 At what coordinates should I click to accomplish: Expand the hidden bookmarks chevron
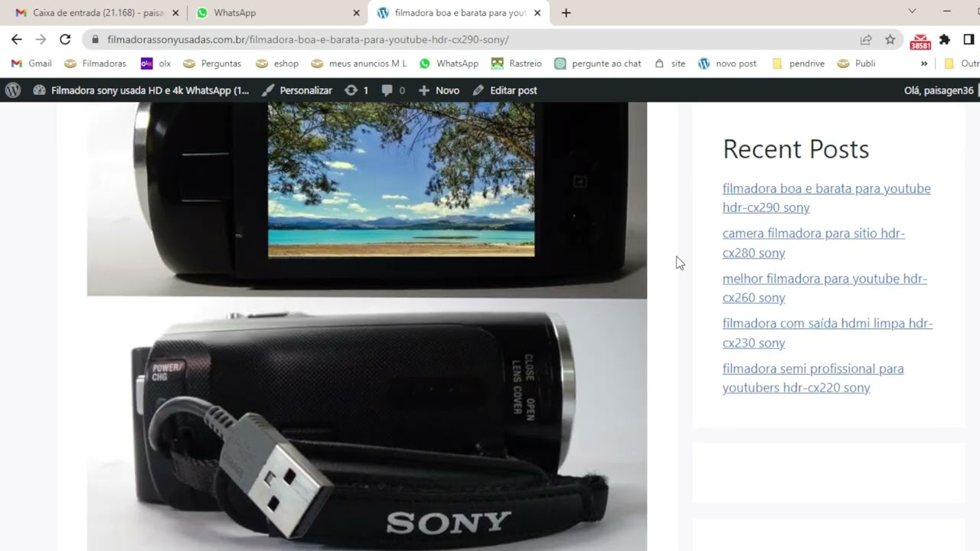[x=924, y=64]
